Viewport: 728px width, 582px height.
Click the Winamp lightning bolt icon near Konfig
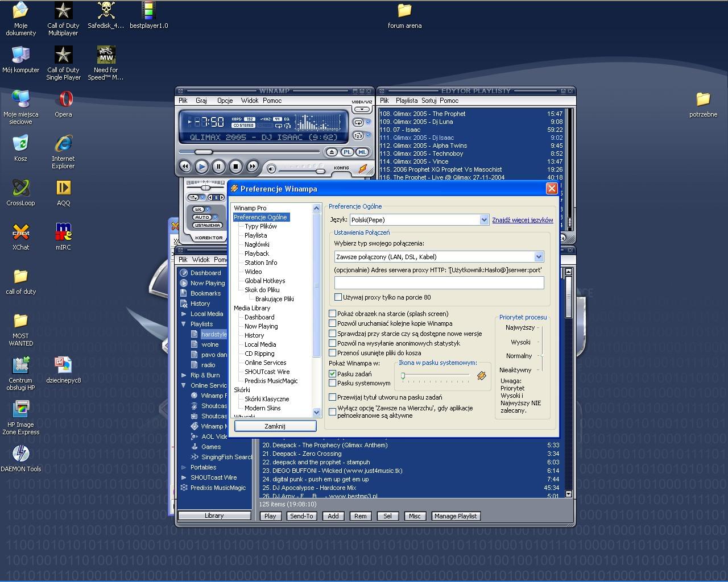[363, 169]
